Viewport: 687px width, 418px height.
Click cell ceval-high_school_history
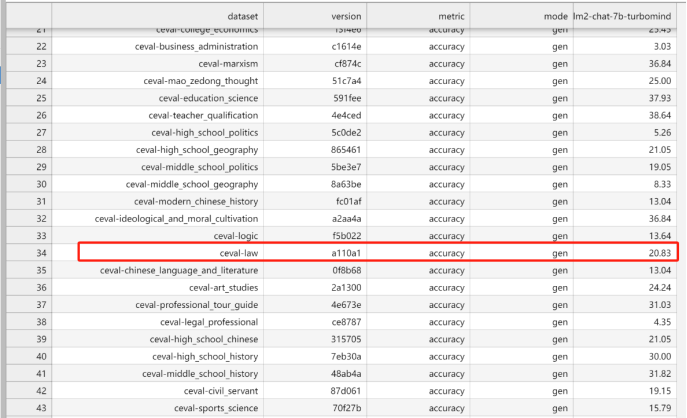pos(157,356)
